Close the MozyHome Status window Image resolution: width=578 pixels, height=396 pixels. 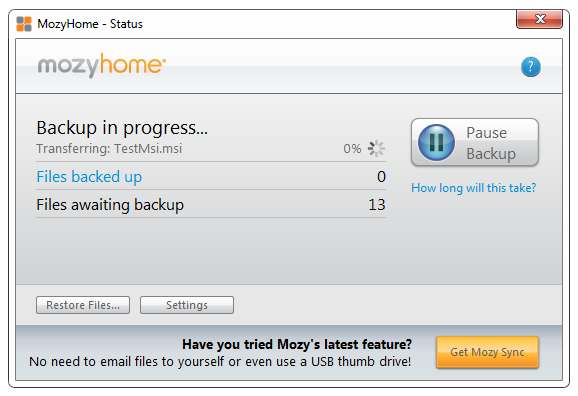(x=539, y=19)
